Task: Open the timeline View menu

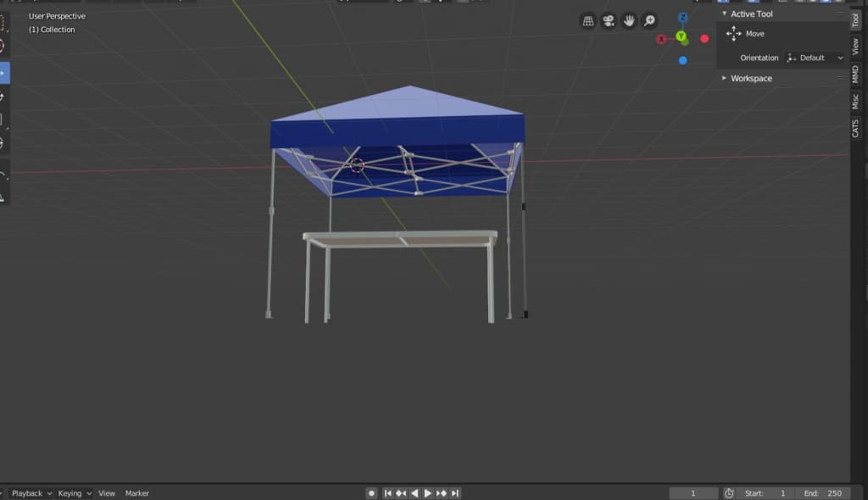Action: [106, 493]
